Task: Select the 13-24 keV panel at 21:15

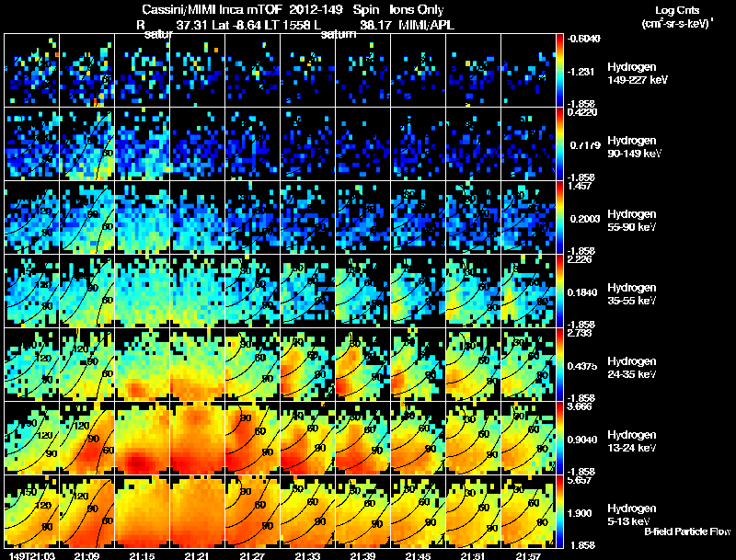Action: [x=143, y=438]
